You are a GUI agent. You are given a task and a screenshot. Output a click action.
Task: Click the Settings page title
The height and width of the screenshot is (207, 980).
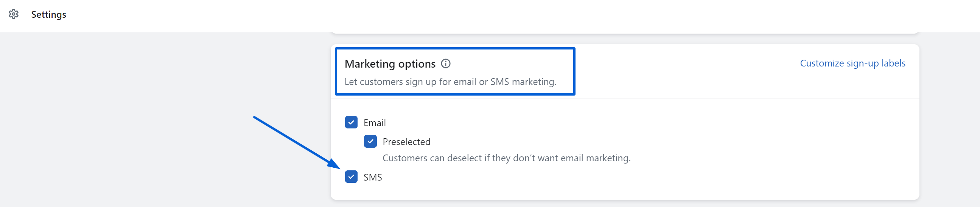[x=49, y=14]
